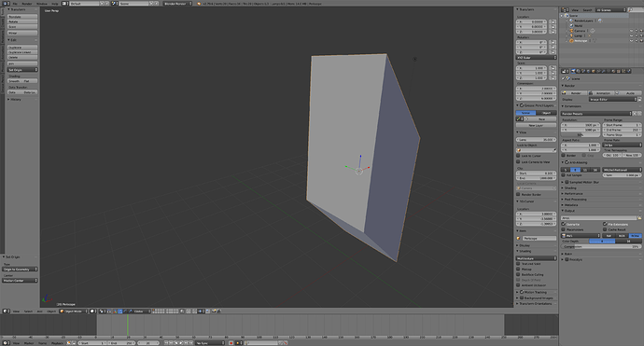Click the timeline editor type icon
Image resolution: width=644 pixels, height=346 pixels.
(x=7, y=342)
